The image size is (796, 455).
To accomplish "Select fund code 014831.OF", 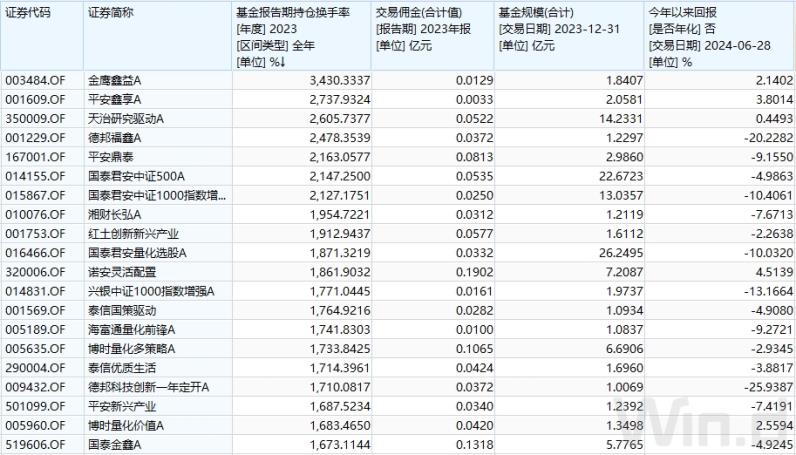I will tap(36, 291).
